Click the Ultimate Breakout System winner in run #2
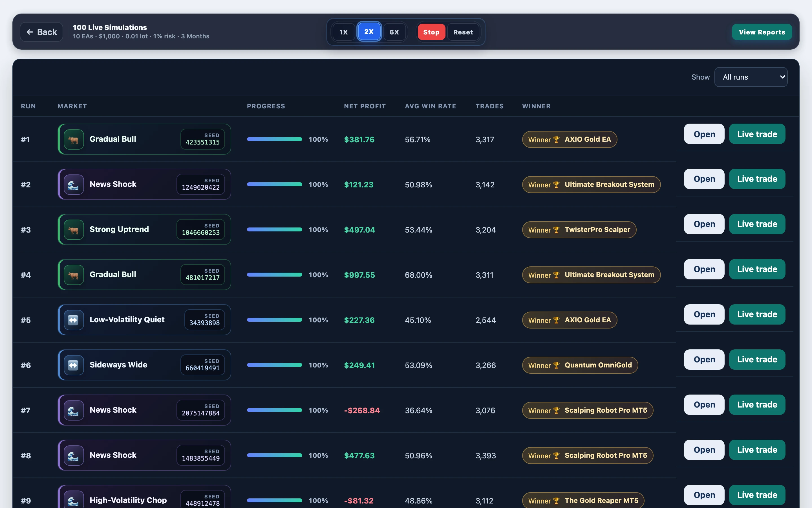The width and height of the screenshot is (812, 508). 591,185
